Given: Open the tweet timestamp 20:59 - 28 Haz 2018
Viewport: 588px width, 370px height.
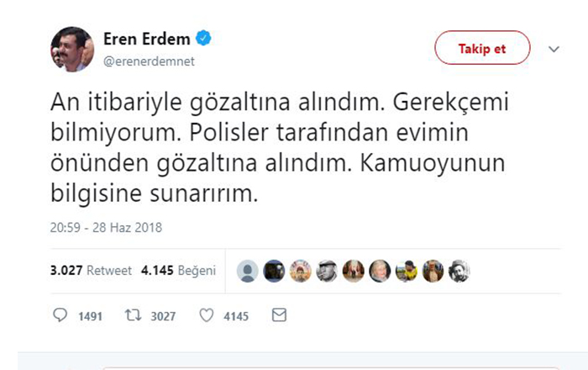Looking at the screenshot, I should click(106, 227).
